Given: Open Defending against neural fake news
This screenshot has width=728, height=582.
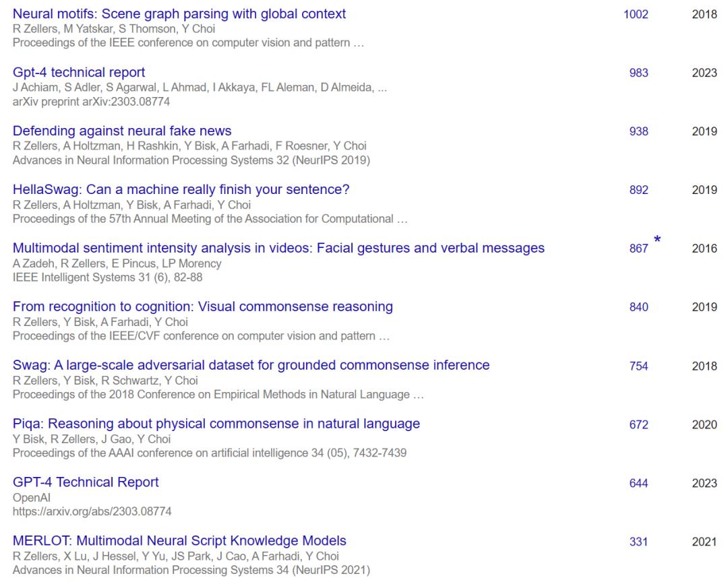Looking at the screenshot, I should pos(122,131).
